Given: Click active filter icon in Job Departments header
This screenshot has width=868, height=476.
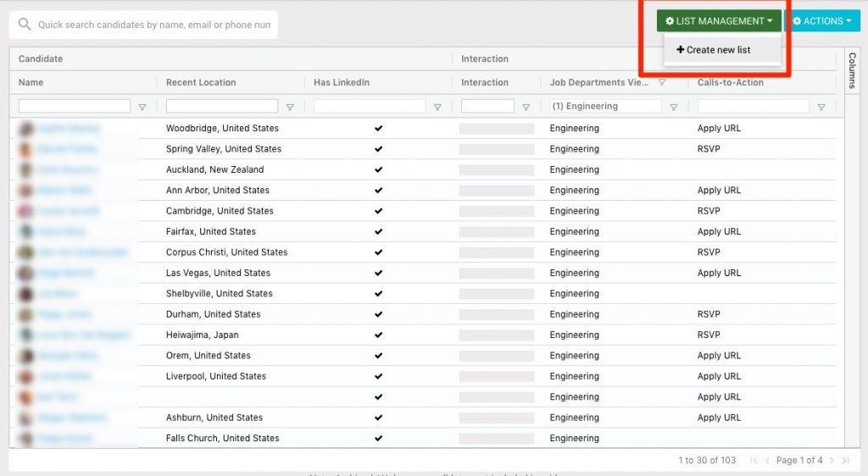Looking at the screenshot, I should (x=661, y=82).
